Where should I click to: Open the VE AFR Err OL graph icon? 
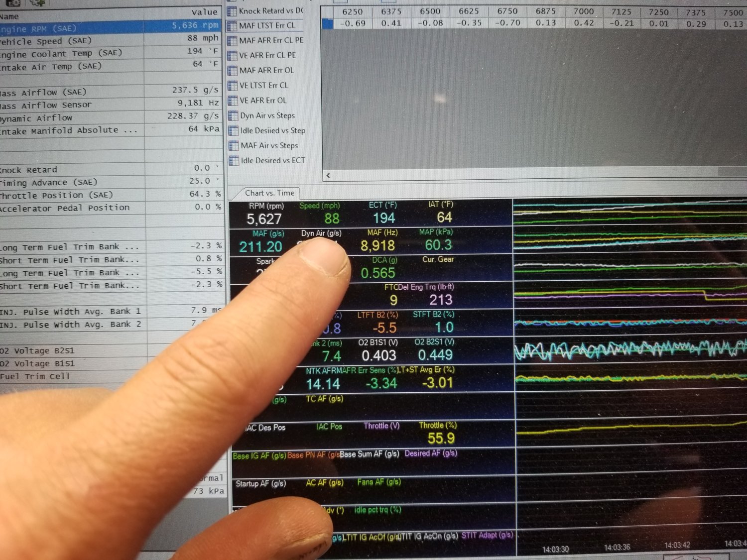click(233, 101)
